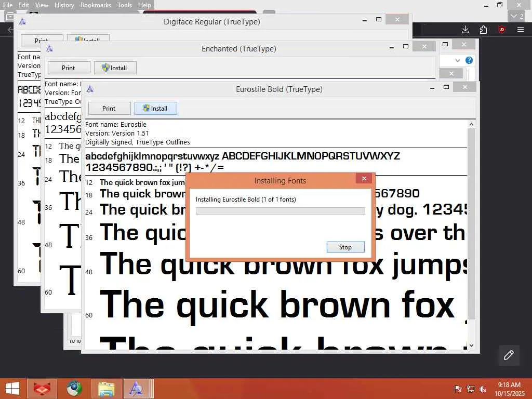Screen dimensions: 532x399
Task: Click the globe browser icon on the taskbar
Action: tap(74, 389)
